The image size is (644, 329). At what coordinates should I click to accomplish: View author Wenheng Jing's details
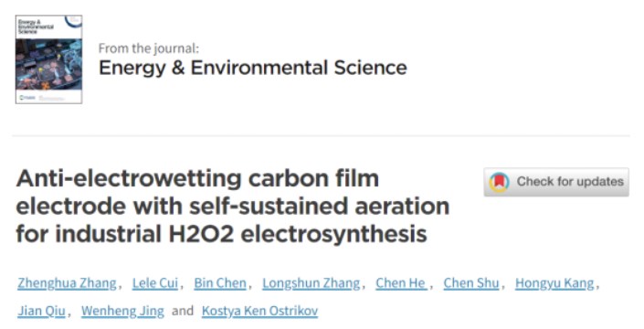122,311
